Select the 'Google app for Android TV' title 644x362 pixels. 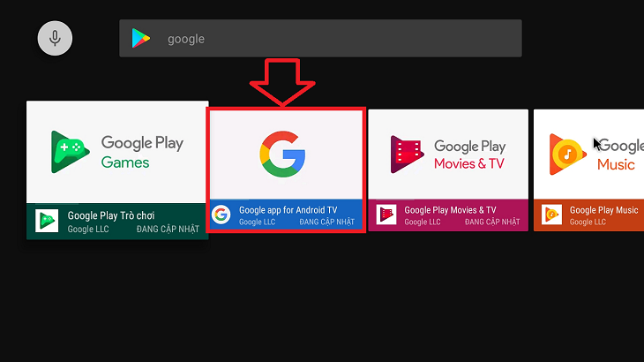pos(288,210)
